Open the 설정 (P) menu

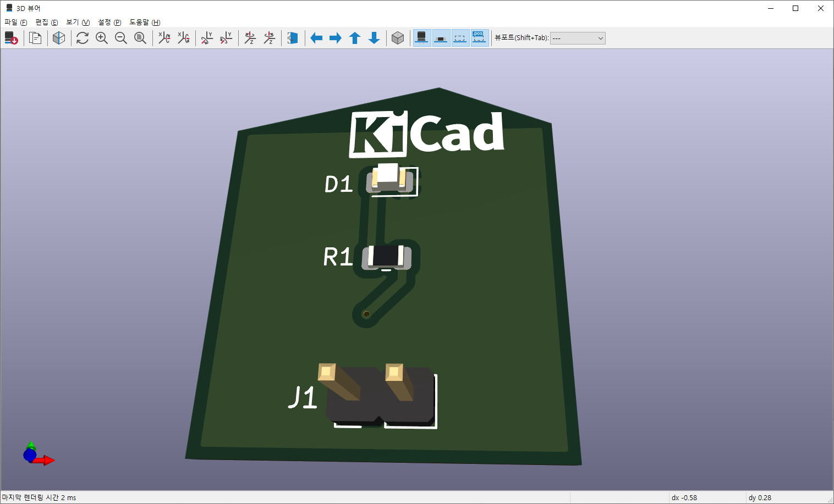tap(109, 22)
